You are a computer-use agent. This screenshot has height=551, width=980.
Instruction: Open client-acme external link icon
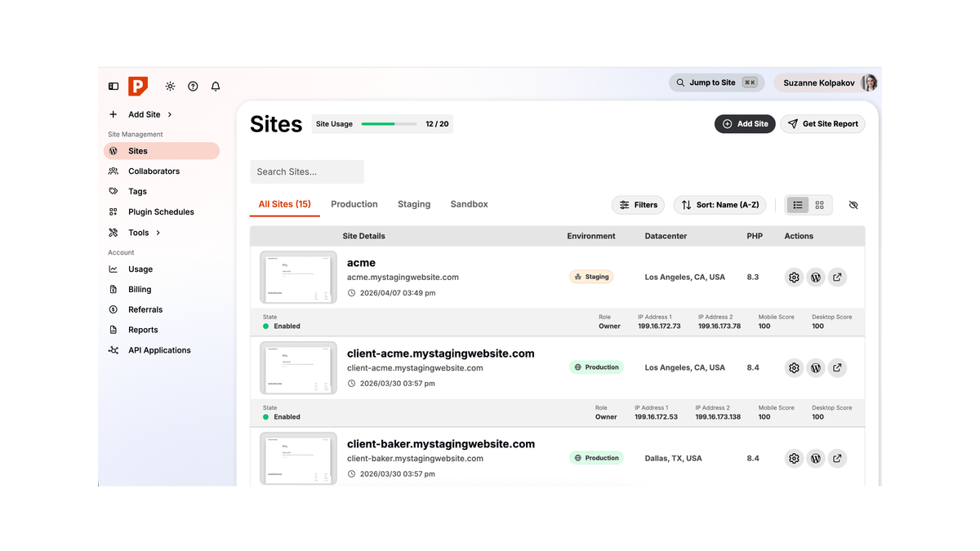(837, 368)
